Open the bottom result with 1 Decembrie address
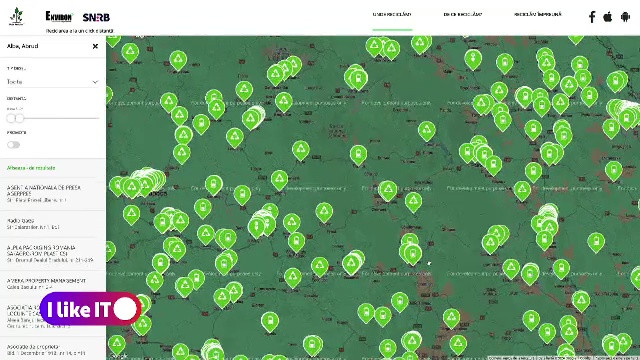640x360 pixels. point(53,349)
